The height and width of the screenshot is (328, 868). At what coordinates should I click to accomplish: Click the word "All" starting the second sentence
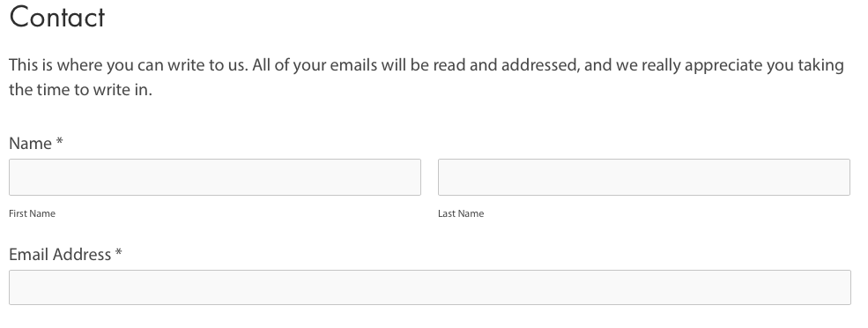point(262,65)
